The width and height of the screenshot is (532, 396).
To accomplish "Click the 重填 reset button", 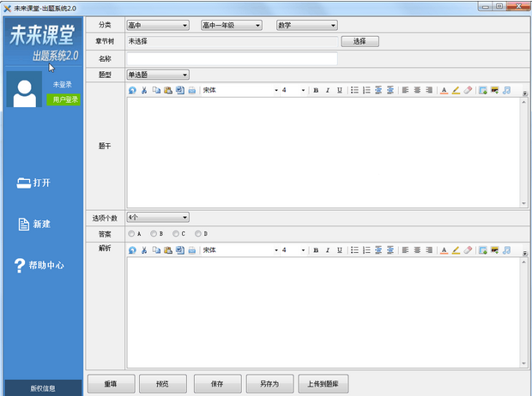I will (111, 384).
